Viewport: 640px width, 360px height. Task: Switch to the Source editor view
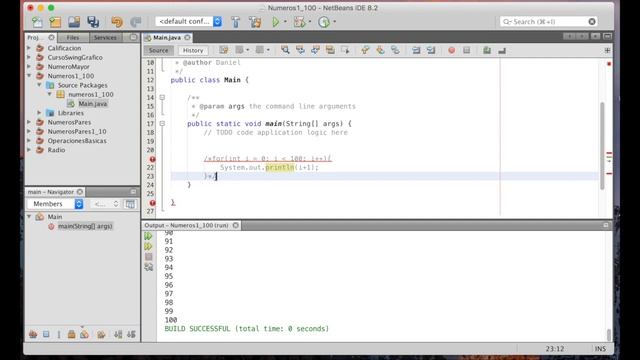(x=158, y=50)
